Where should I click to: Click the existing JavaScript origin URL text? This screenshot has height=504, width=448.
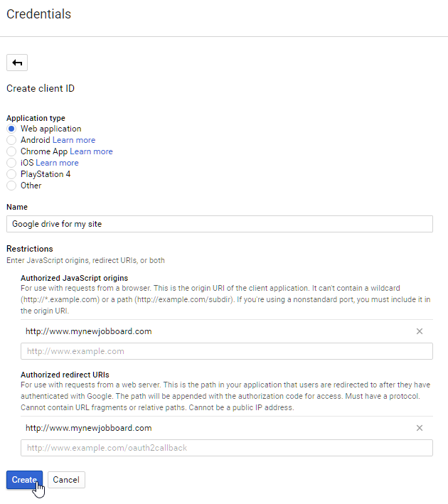pos(88,331)
